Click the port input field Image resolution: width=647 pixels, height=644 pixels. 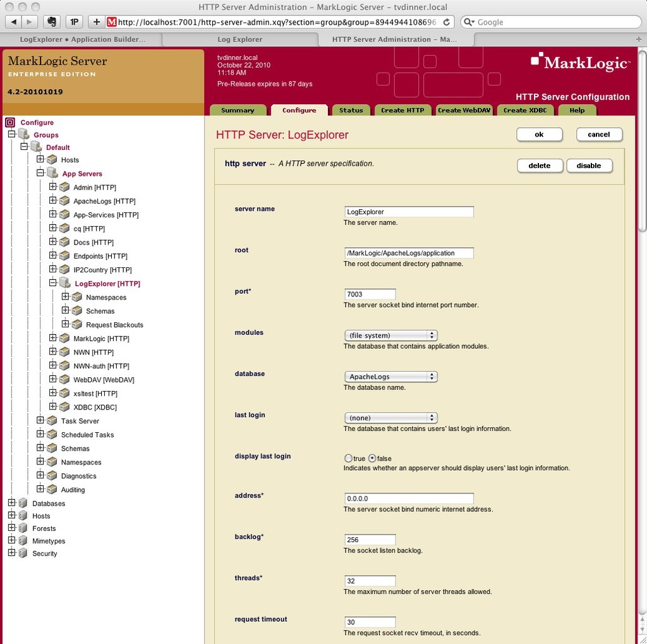[370, 294]
